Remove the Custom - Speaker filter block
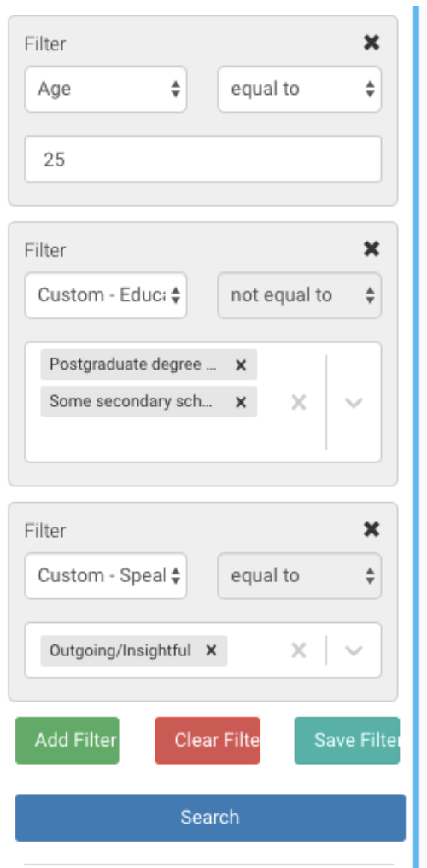The height and width of the screenshot is (868, 427). [371, 530]
